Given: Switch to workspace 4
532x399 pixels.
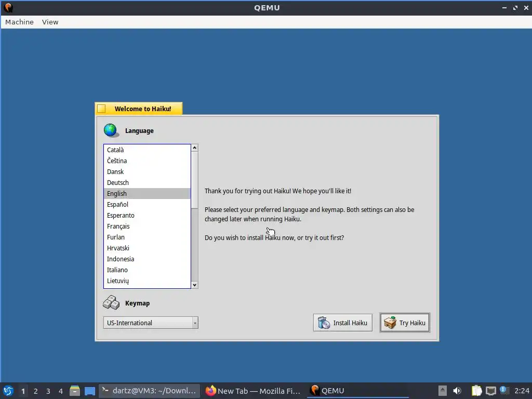Looking at the screenshot, I should (x=61, y=391).
